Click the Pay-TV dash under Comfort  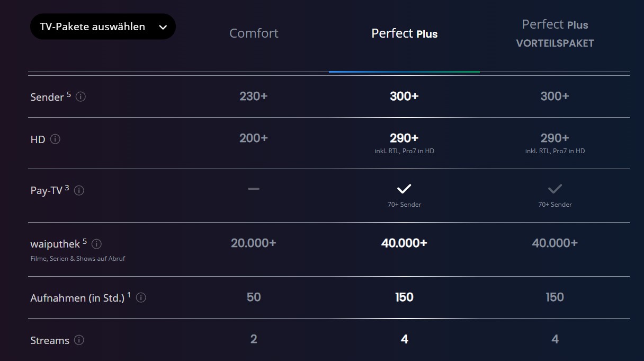click(254, 188)
